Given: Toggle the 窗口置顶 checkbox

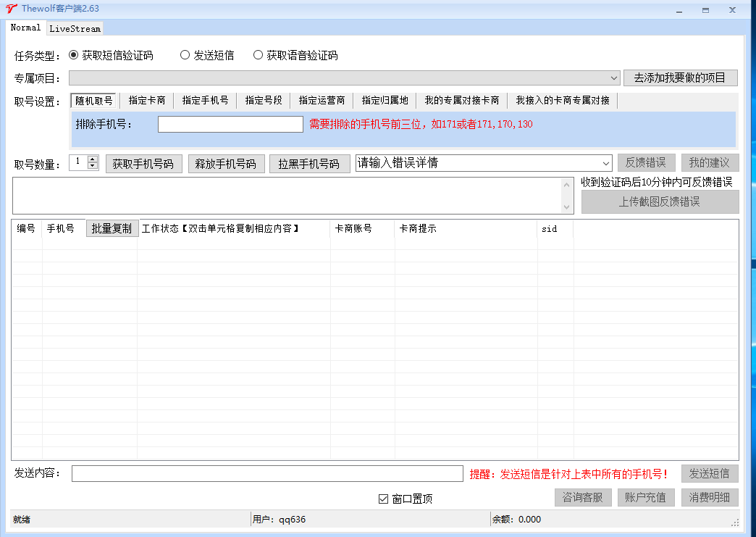Looking at the screenshot, I should pyautogui.click(x=384, y=499).
